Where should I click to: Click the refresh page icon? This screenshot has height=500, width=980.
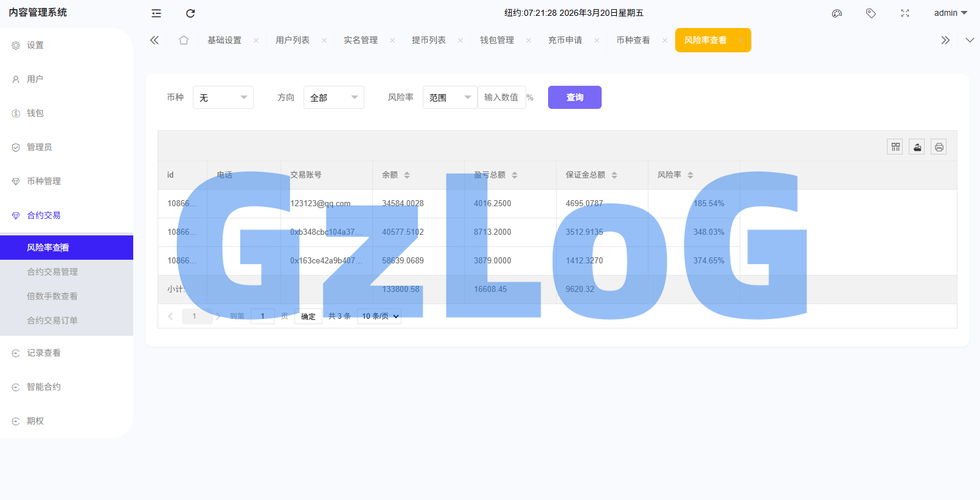[x=190, y=13]
